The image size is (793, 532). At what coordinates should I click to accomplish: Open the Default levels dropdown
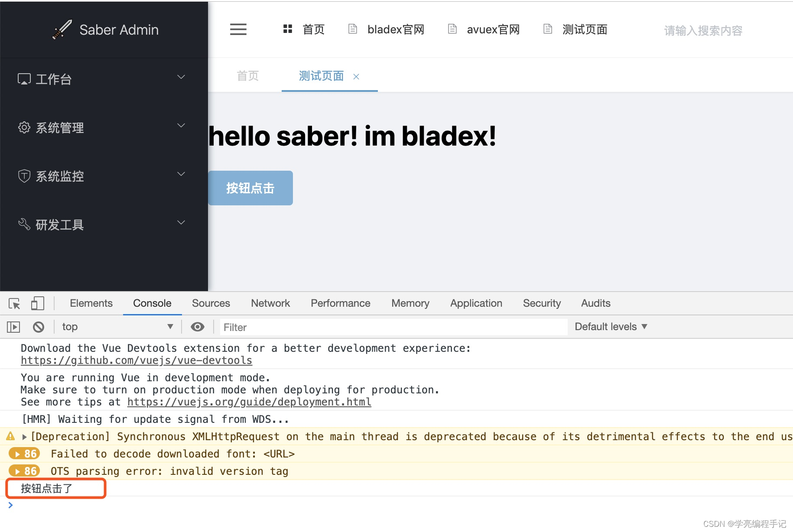point(611,326)
